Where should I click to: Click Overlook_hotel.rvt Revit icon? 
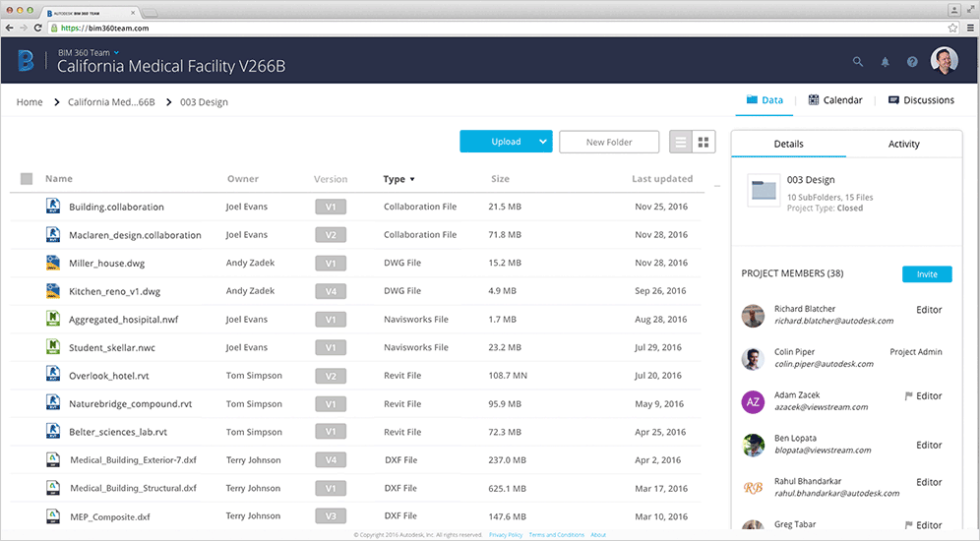tap(53, 375)
